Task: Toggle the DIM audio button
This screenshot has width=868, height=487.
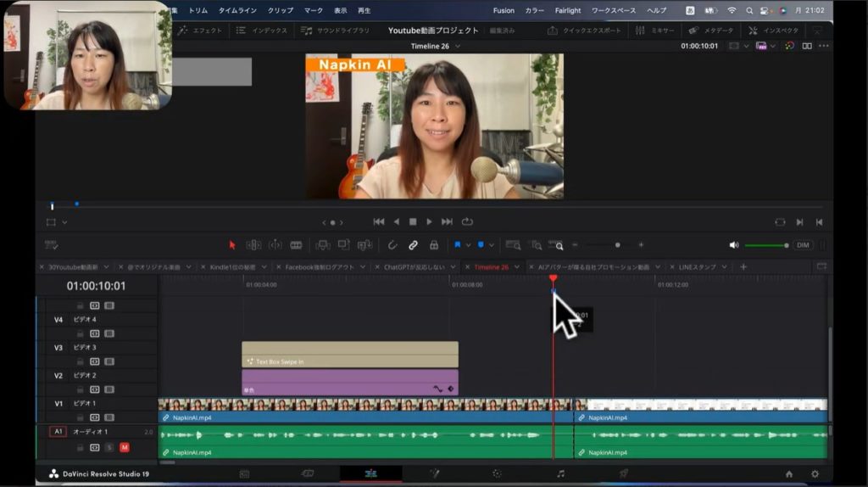Action: (802, 245)
